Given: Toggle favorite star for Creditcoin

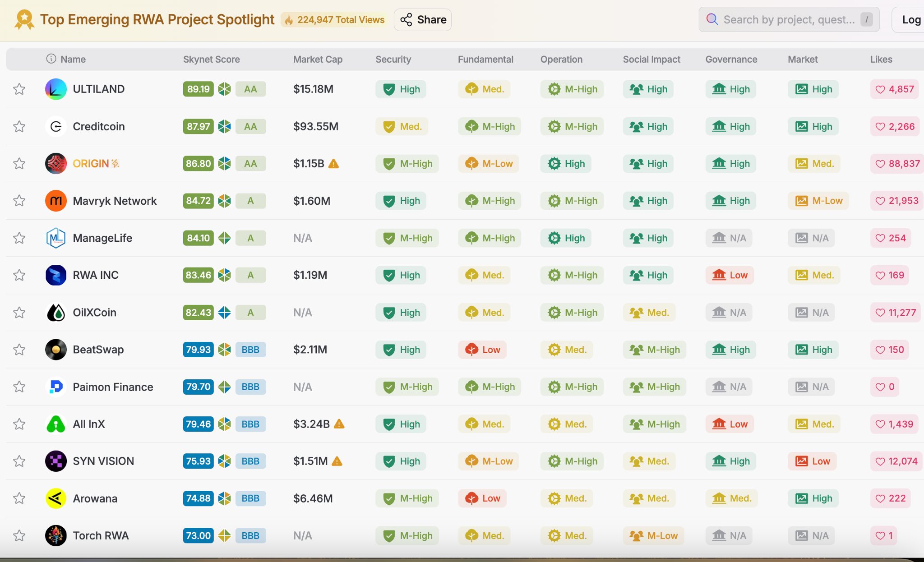Looking at the screenshot, I should coord(19,127).
